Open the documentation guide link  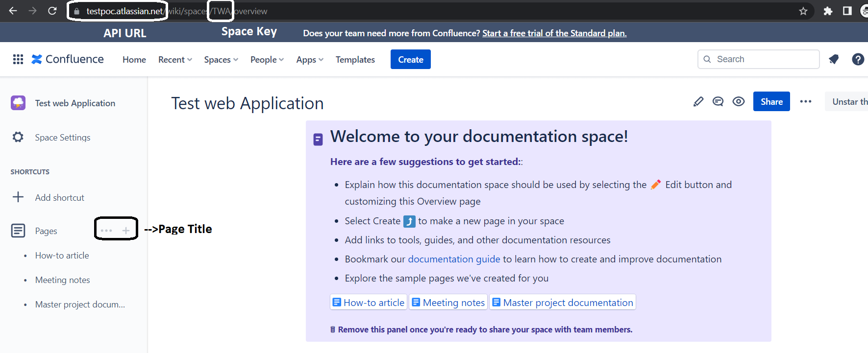coord(454,259)
